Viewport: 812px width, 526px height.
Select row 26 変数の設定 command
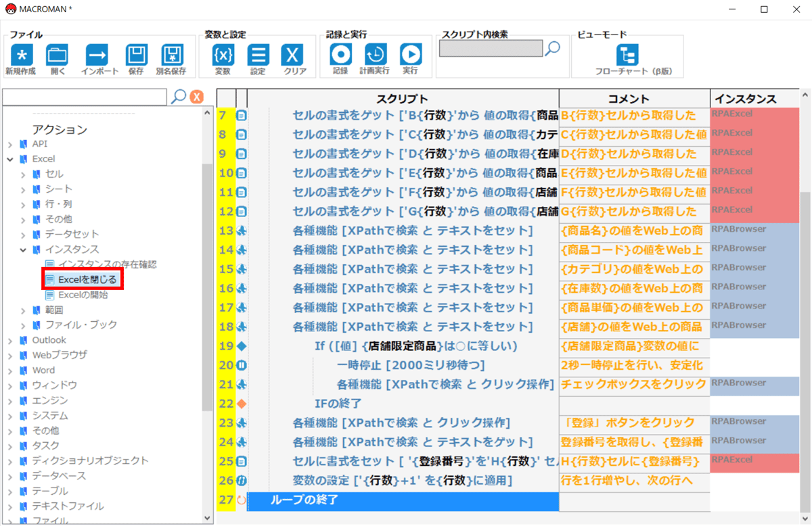403,481
